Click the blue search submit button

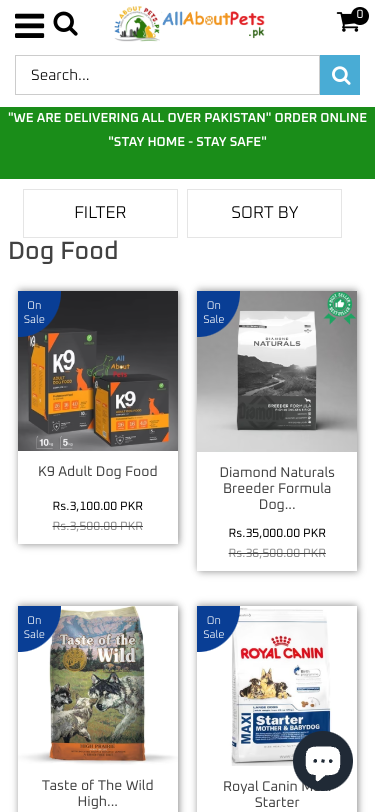tap(340, 75)
